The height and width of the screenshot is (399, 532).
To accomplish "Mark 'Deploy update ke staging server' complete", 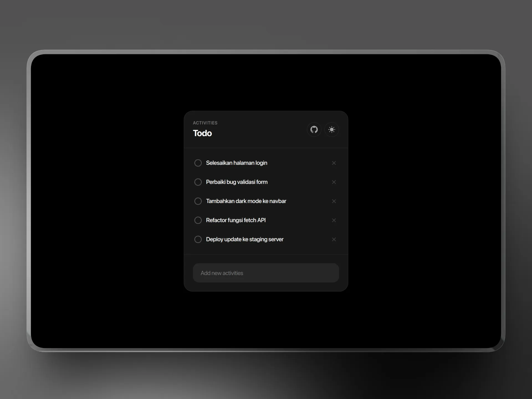I will (x=198, y=239).
